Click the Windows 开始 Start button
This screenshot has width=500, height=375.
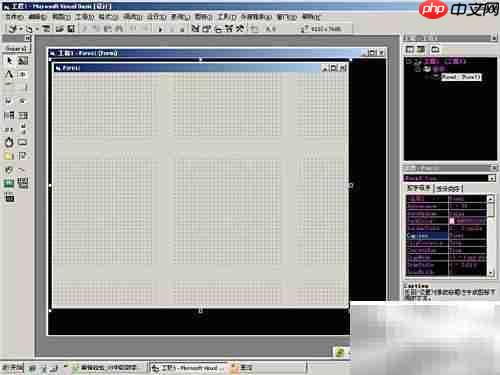[x=13, y=368]
